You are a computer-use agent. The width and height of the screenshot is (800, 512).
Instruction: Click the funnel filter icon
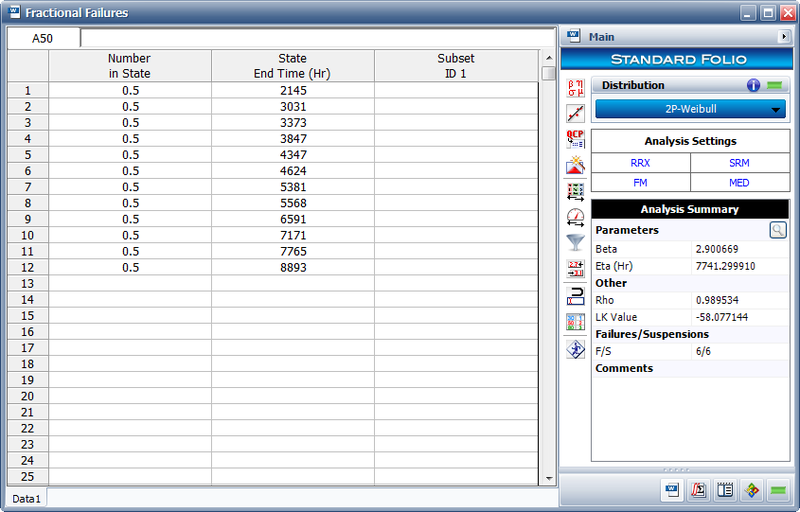click(x=575, y=243)
